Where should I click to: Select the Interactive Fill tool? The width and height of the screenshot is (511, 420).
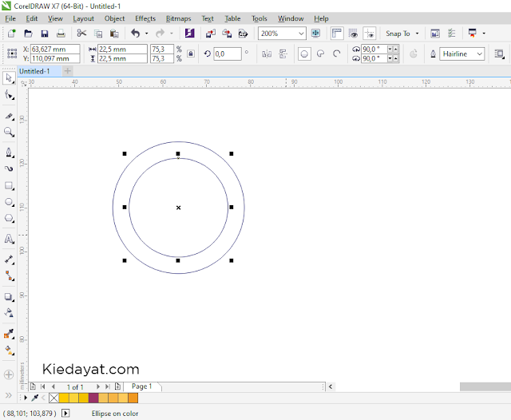click(9, 351)
